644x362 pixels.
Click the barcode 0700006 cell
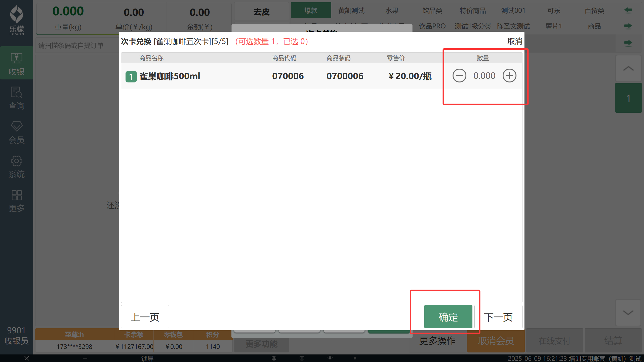point(345,76)
